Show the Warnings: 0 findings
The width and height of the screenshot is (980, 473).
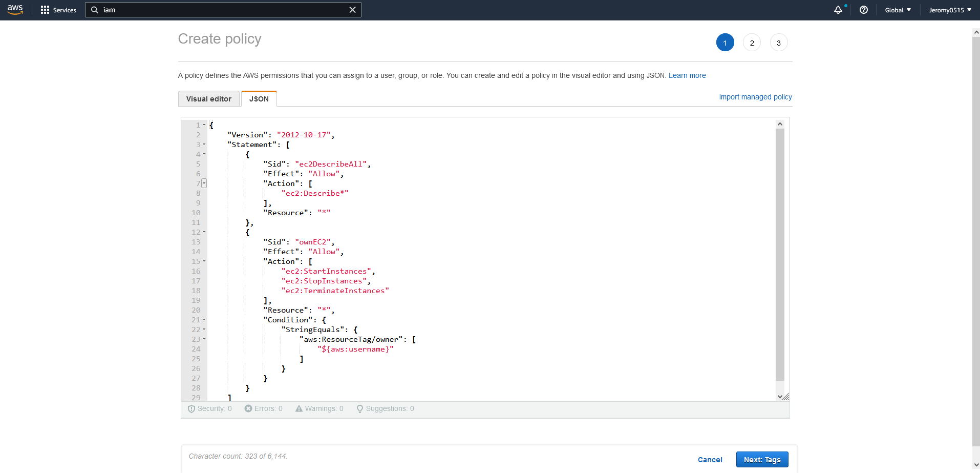[319, 408]
